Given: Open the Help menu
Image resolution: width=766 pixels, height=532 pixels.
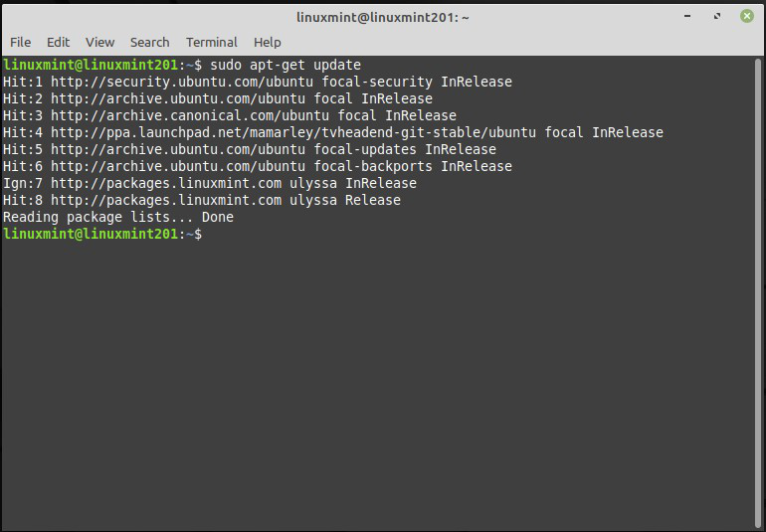Looking at the screenshot, I should click(x=267, y=42).
